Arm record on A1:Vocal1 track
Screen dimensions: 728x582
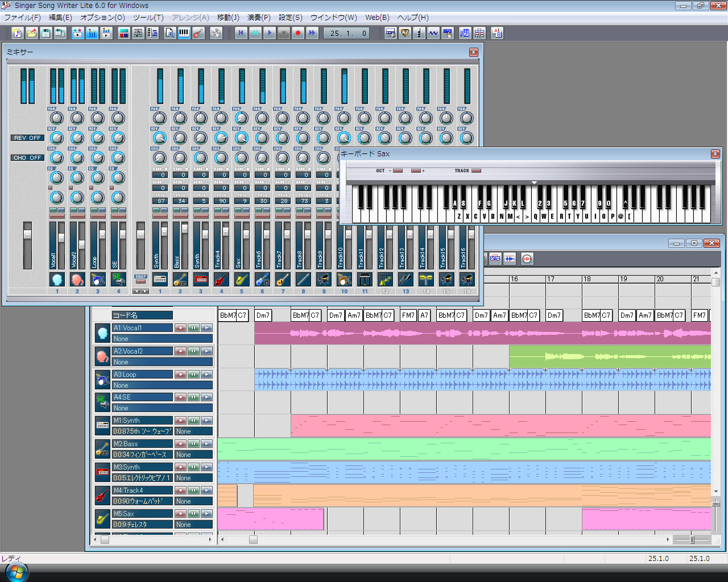180,328
